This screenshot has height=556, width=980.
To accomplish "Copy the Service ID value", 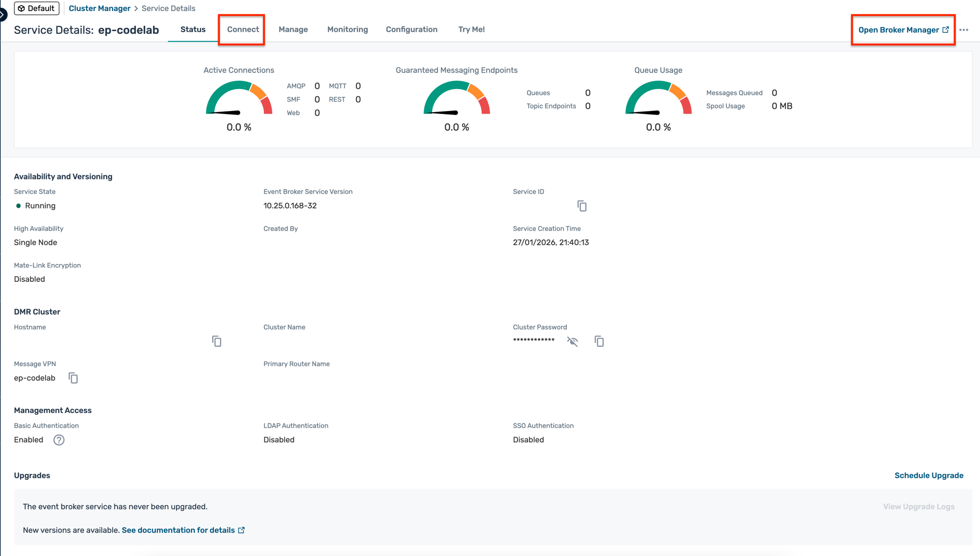I will tap(582, 206).
